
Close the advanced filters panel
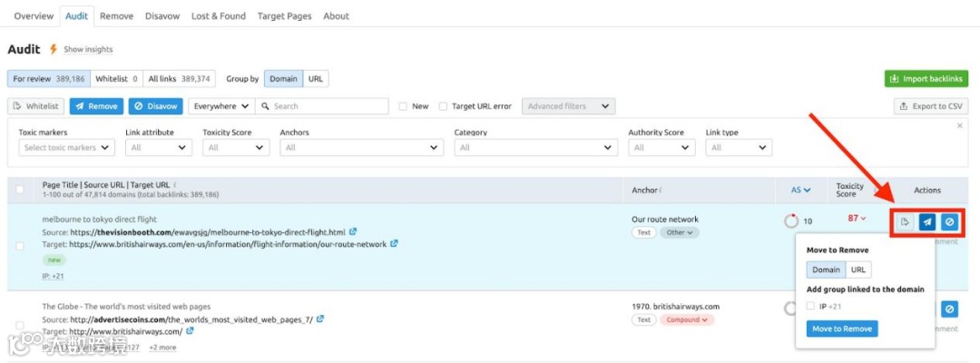coord(960,125)
